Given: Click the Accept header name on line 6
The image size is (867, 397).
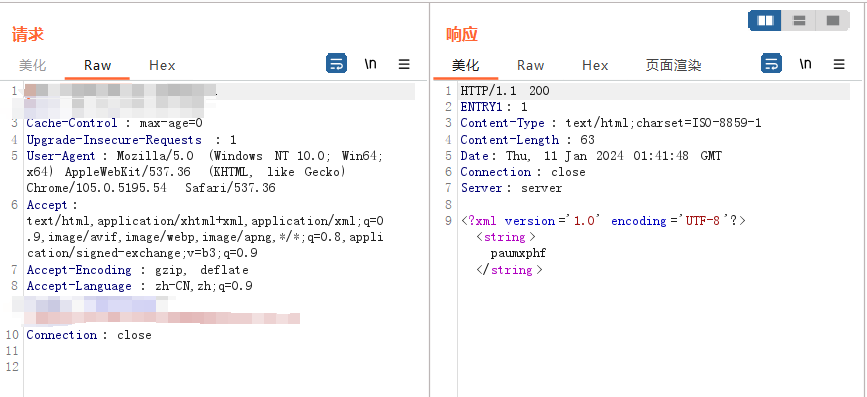Looking at the screenshot, I should (x=47, y=205).
